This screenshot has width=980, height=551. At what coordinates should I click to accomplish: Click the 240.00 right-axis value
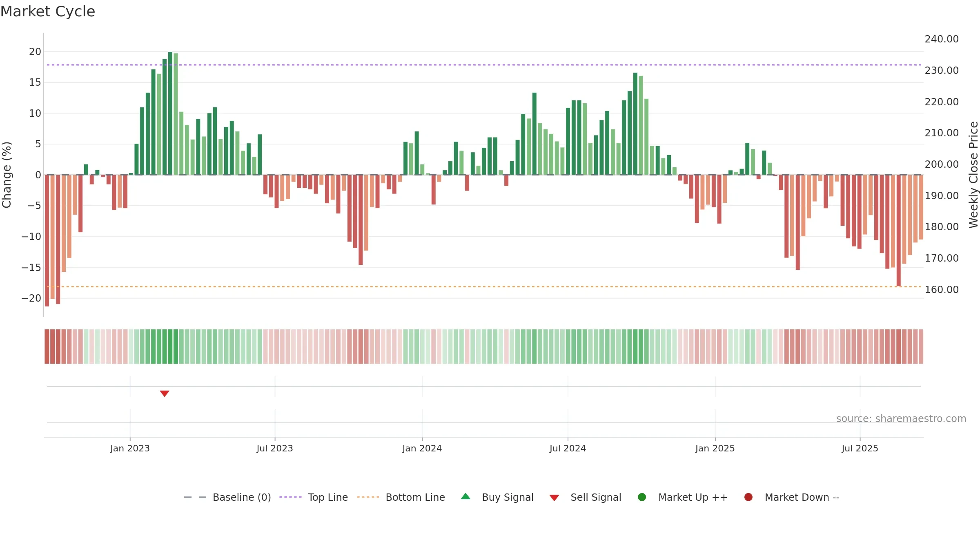pos(942,39)
